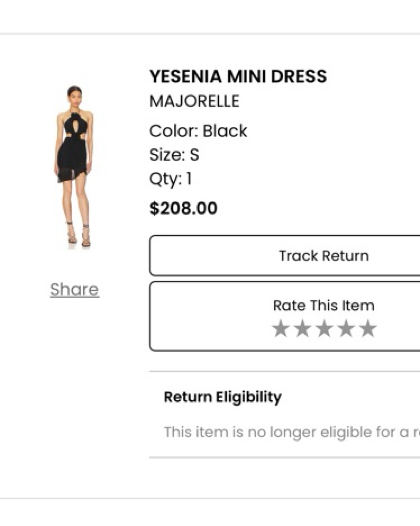Click the Qty: 1 text
The image size is (420, 526).
coord(171,179)
